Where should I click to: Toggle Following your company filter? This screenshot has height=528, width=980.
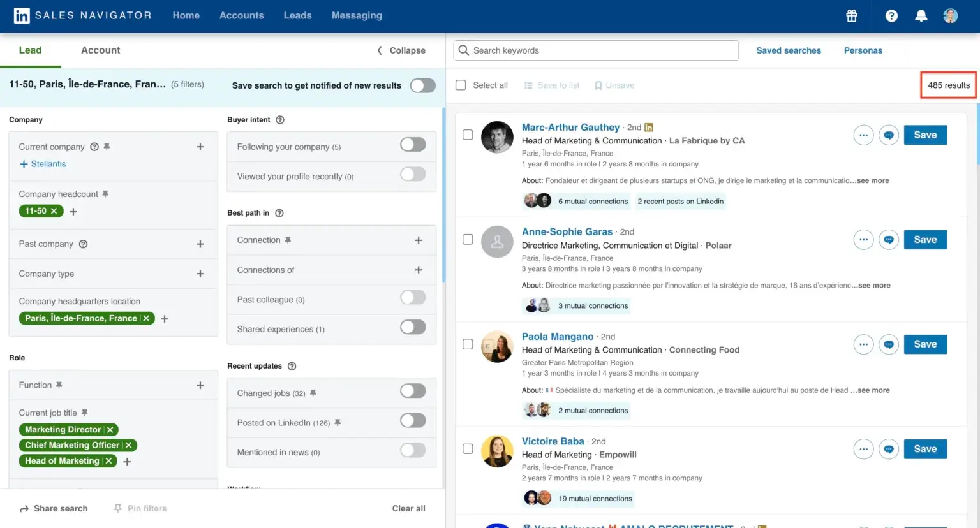413,145
